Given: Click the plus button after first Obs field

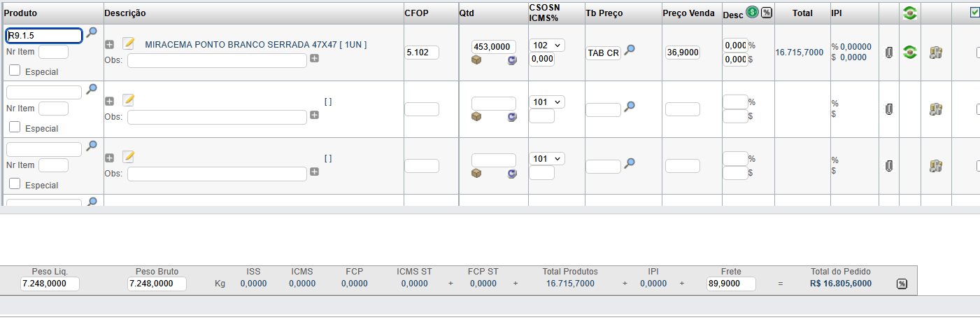Looking at the screenshot, I should pos(314,59).
